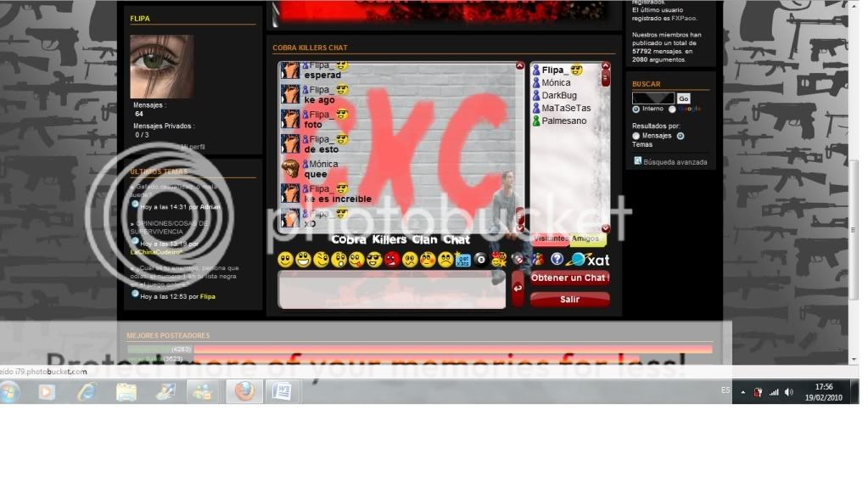Open the Flipa poster link at 12:53
The height and width of the screenshot is (488, 868).
(208, 296)
